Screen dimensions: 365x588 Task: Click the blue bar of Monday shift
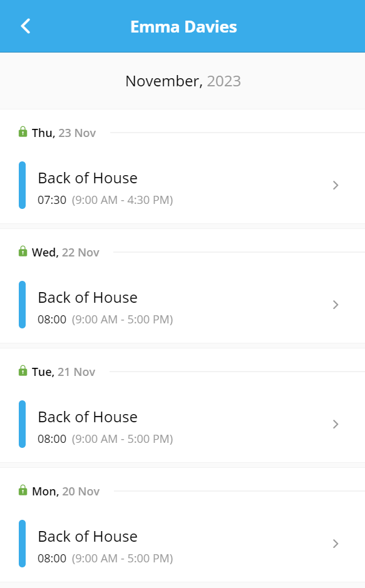[22, 544]
